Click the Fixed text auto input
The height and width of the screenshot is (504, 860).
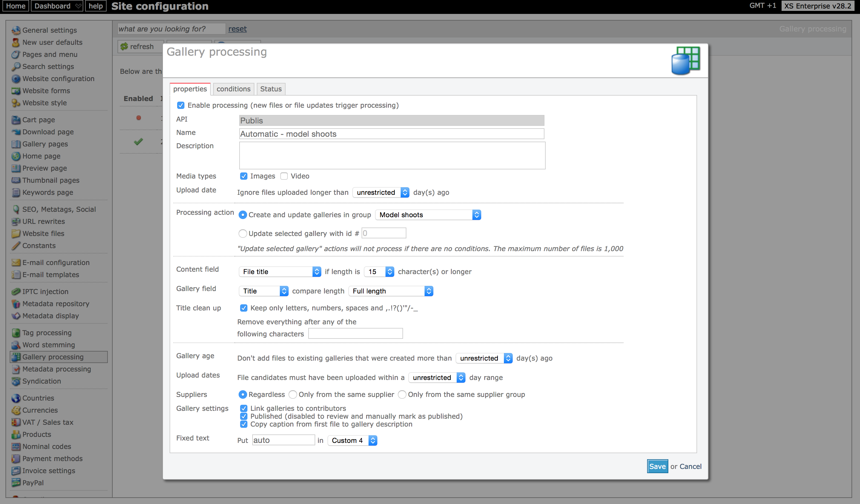click(x=283, y=440)
